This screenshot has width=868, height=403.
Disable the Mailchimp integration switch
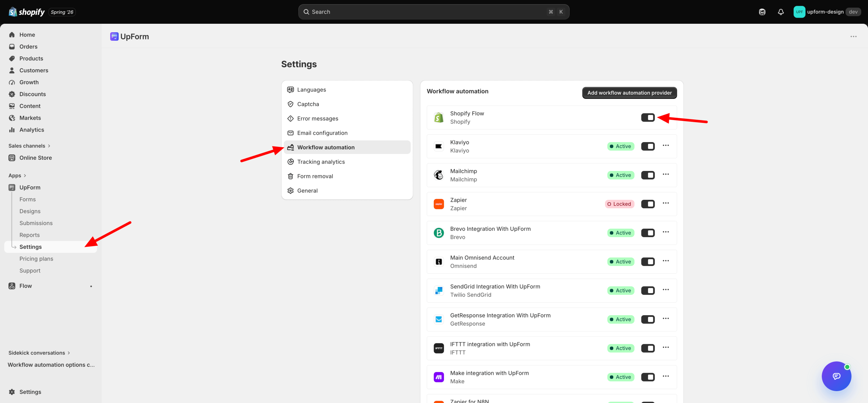[648, 175]
